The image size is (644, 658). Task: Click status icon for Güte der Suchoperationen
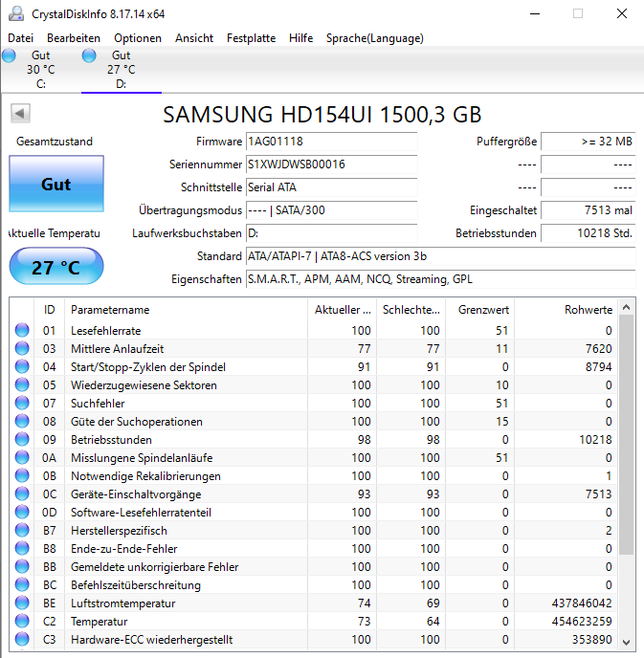[x=22, y=422]
